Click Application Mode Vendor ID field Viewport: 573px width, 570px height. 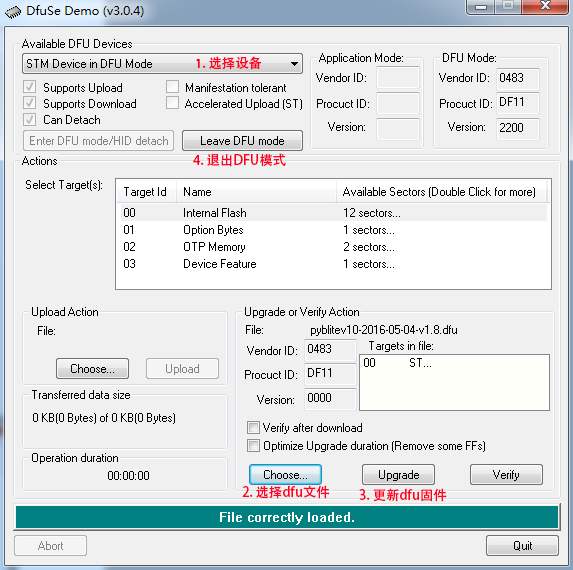click(398, 77)
